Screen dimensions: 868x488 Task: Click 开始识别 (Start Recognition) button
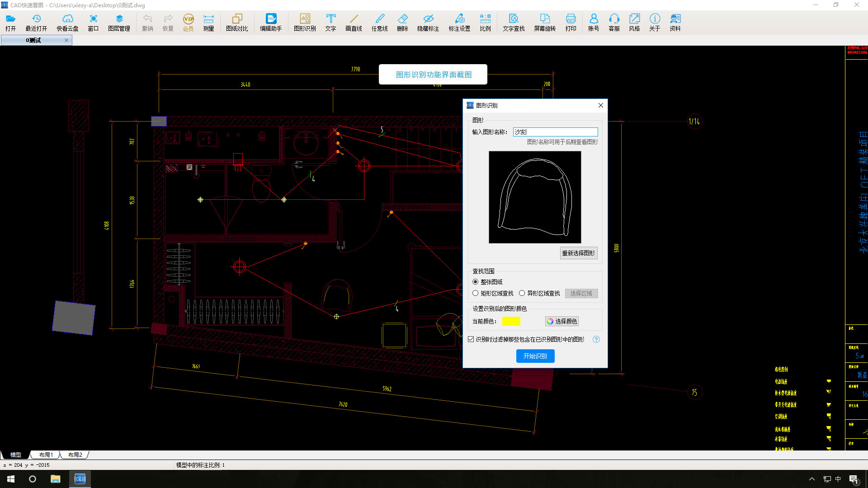(x=535, y=356)
